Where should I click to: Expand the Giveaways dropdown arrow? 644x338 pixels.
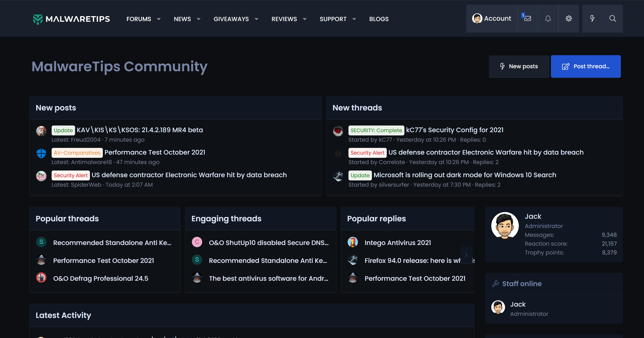[x=256, y=19]
